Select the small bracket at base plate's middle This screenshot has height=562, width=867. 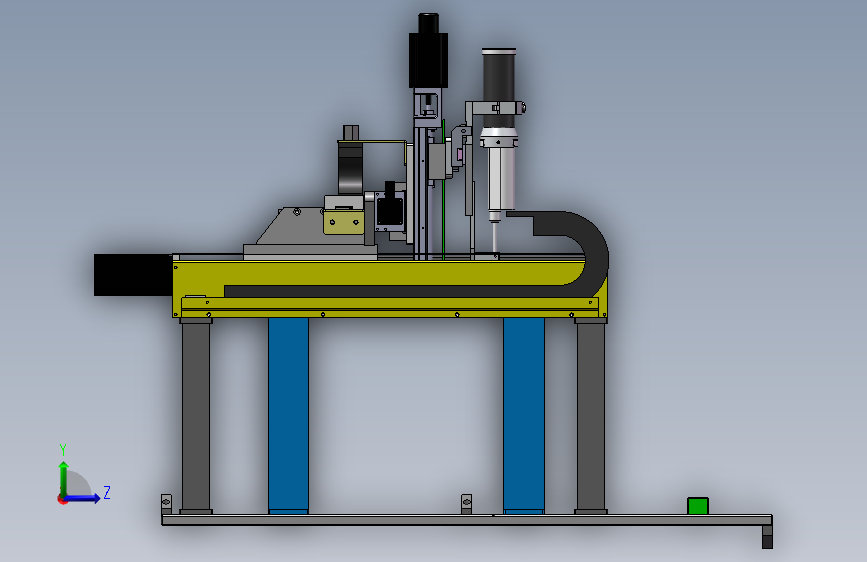(x=467, y=504)
